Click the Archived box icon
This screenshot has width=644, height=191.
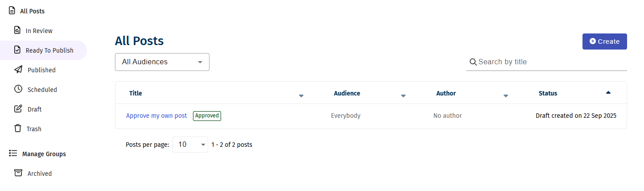pyautogui.click(x=18, y=173)
